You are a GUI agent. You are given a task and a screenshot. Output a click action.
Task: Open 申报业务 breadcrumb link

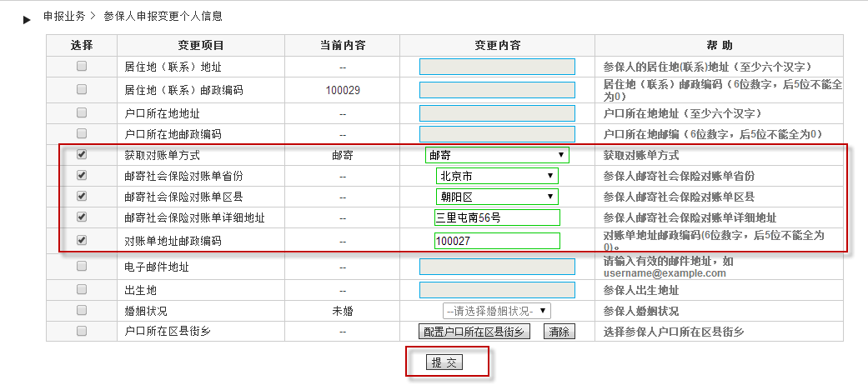click(x=63, y=16)
